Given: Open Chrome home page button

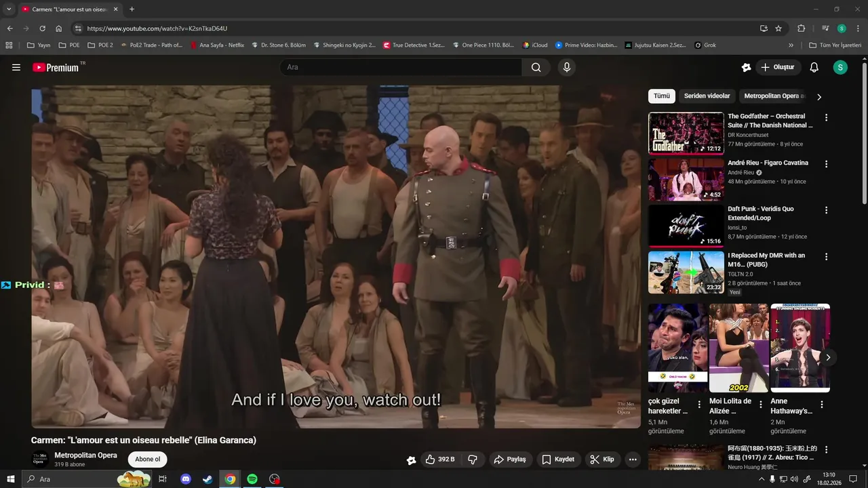Looking at the screenshot, I should [x=58, y=28].
